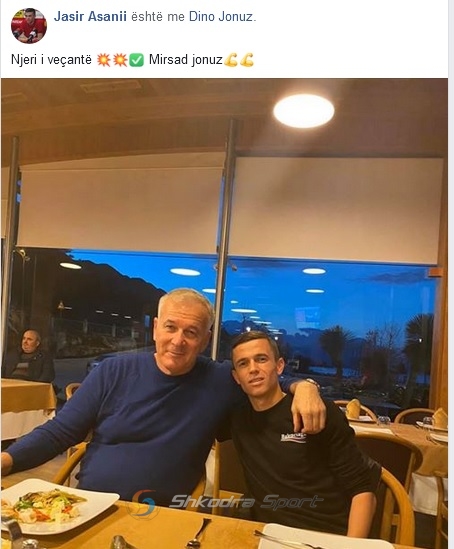Click the round ceiling lamp in photo
The width and height of the screenshot is (454, 549).
click(303, 111)
